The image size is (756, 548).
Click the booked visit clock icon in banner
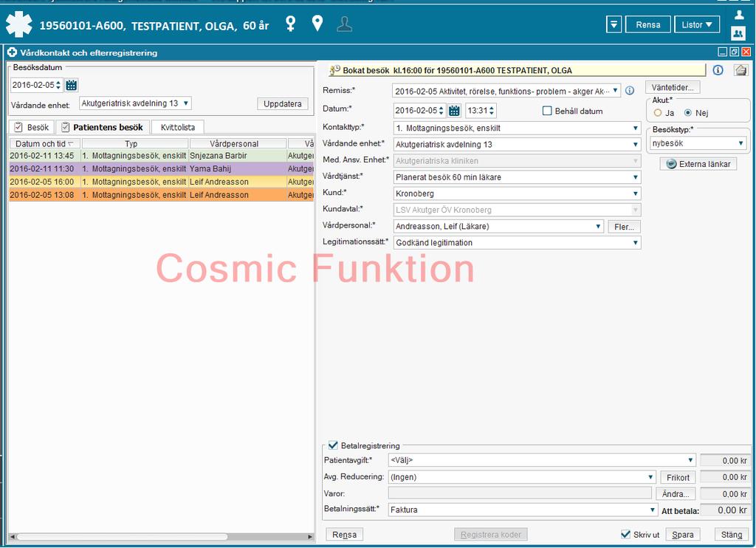[x=334, y=70]
